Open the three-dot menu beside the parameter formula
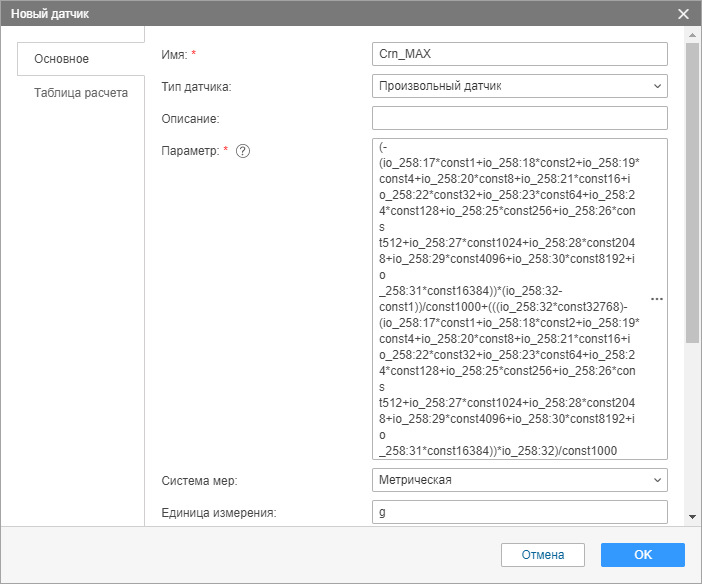 pos(657,299)
